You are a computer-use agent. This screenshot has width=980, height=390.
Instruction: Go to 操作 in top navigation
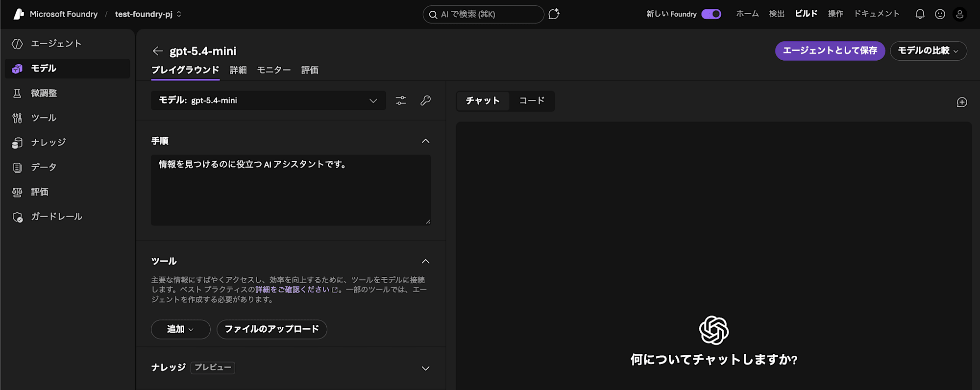pyautogui.click(x=835, y=14)
